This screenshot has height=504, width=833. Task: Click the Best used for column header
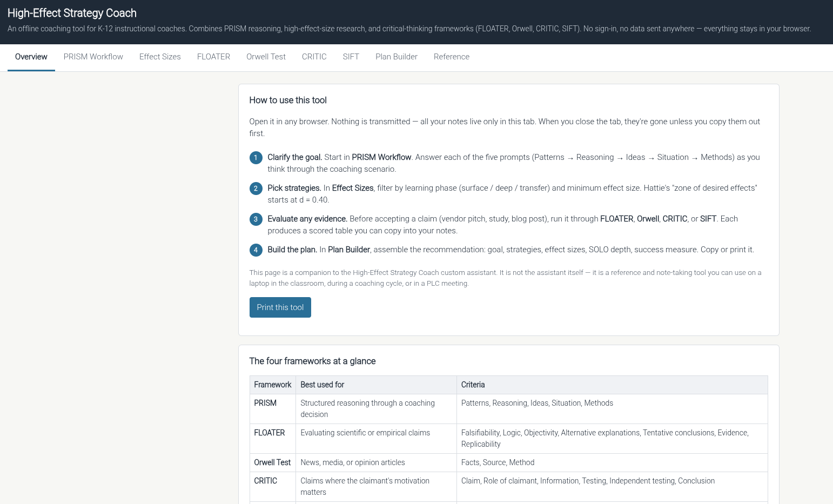[x=322, y=385]
